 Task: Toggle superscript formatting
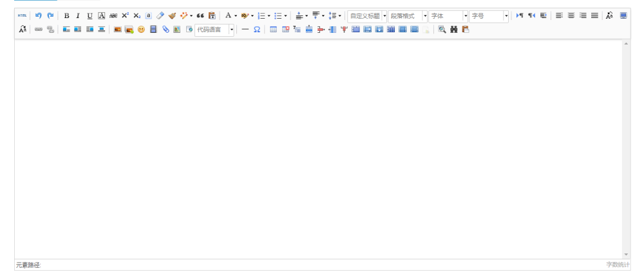125,15
